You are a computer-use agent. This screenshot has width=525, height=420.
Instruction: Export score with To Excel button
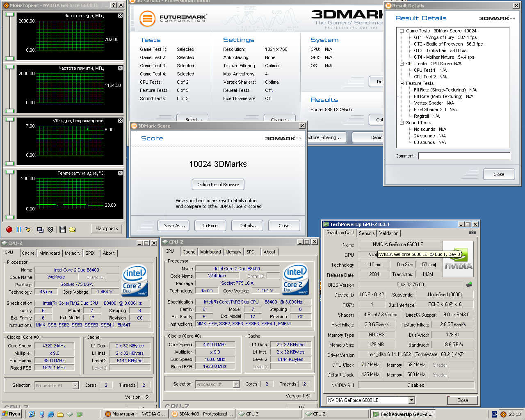tap(210, 226)
